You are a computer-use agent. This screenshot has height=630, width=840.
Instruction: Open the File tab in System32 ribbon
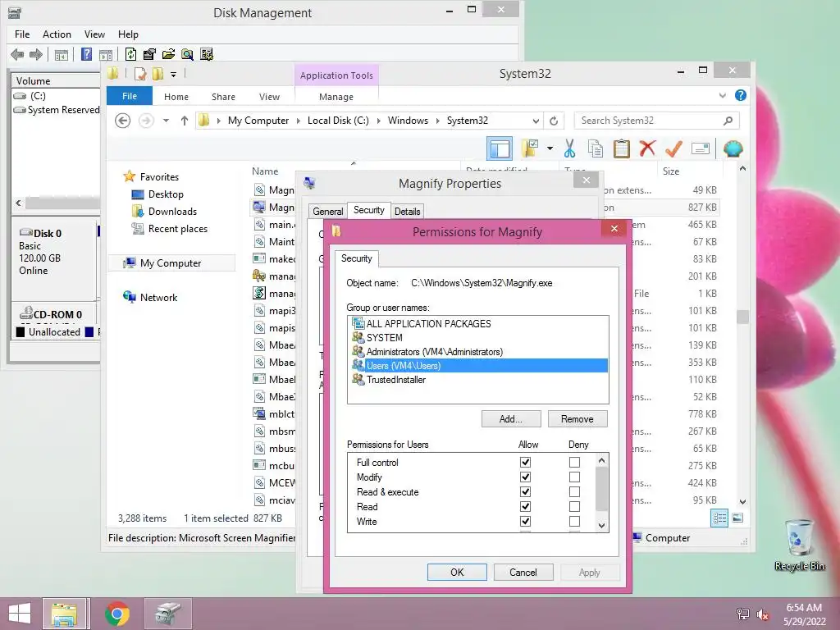[130, 96]
